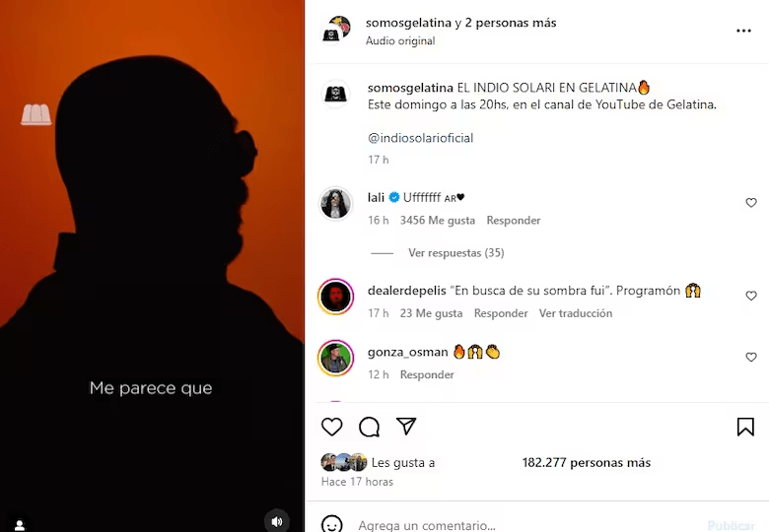Like the post with the heart icon
The image size is (769, 532).
point(331,427)
